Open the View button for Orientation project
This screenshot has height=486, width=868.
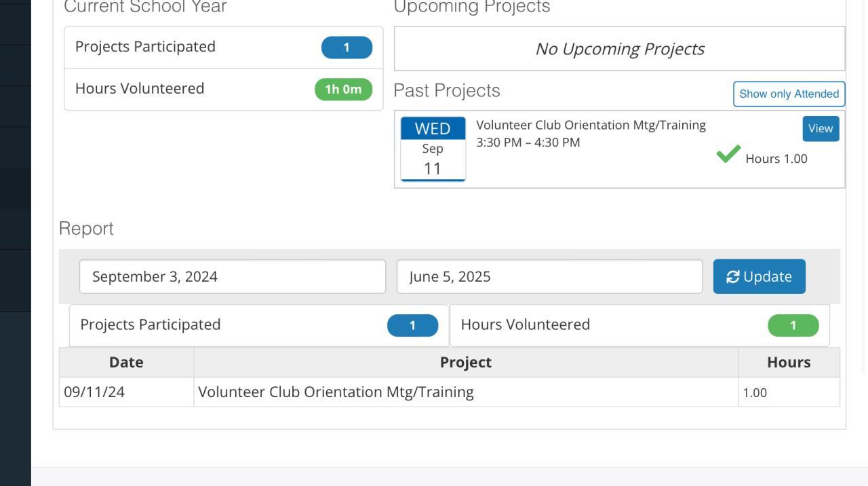[820, 129]
